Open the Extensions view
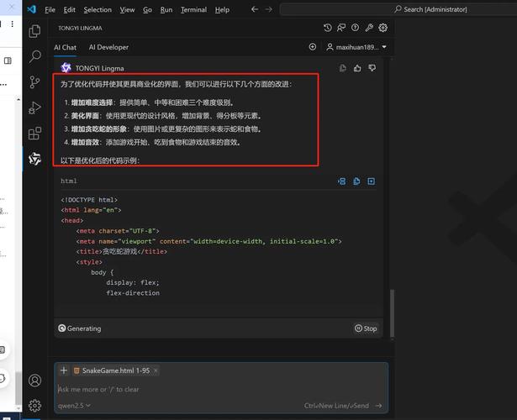This screenshot has height=420, width=517. (x=34, y=134)
